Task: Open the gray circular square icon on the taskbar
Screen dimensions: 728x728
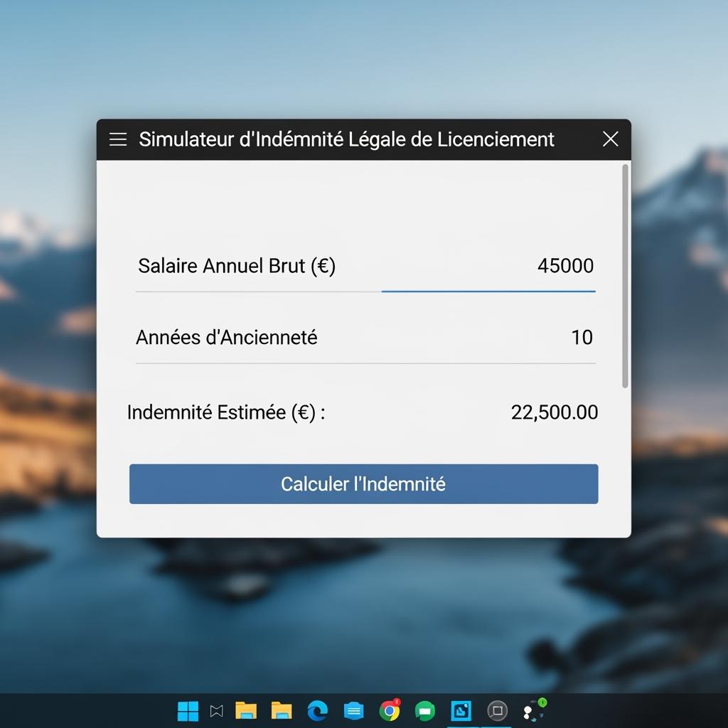Action: [x=497, y=711]
